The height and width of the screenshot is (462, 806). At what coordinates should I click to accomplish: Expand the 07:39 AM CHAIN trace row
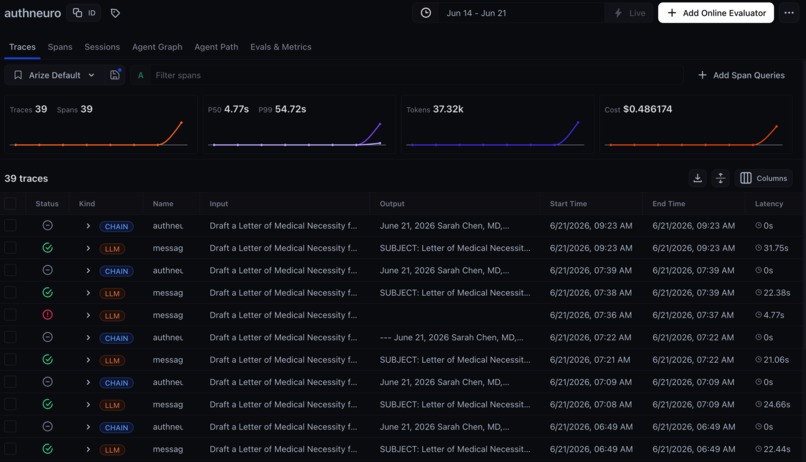click(88, 270)
